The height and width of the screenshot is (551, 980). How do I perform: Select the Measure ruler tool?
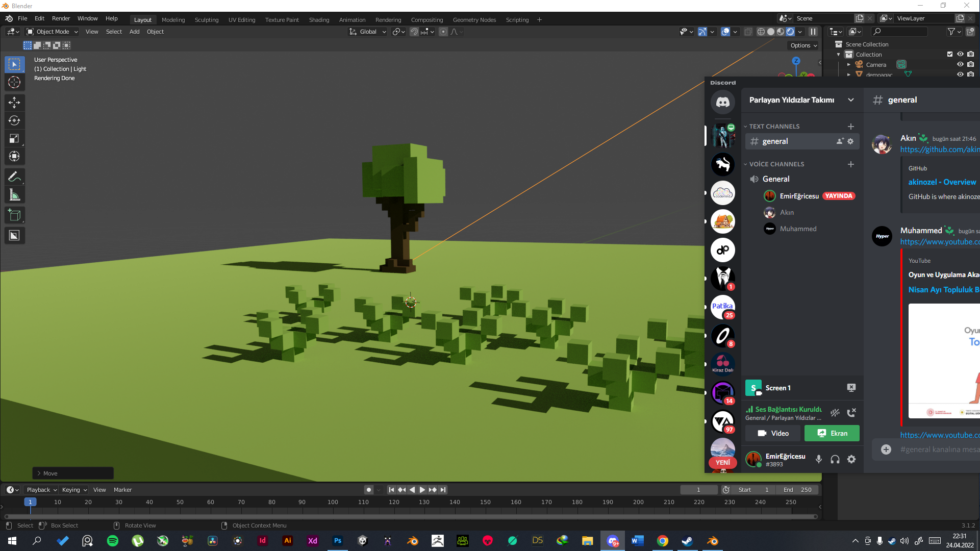pos(14,195)
